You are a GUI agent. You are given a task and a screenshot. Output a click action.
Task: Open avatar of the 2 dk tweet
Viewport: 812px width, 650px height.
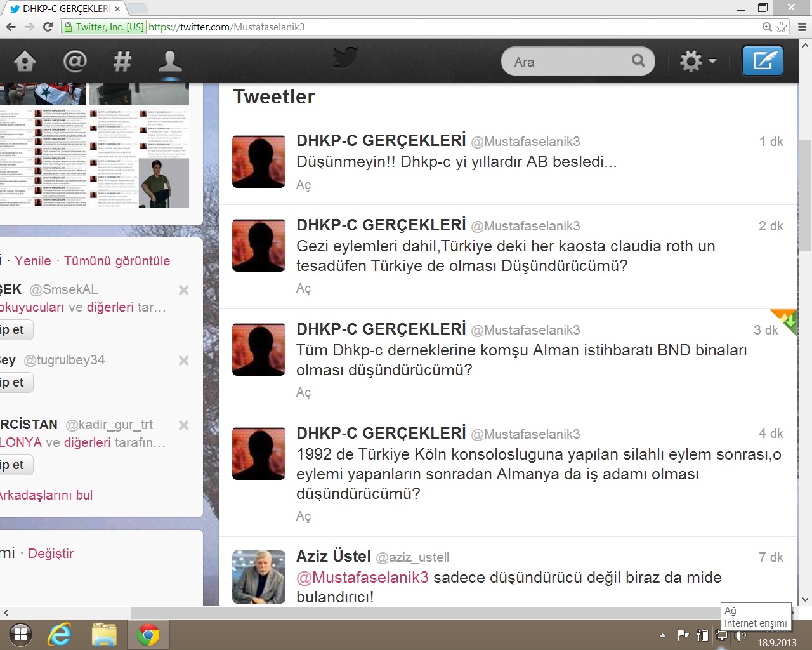pos(259,245)
